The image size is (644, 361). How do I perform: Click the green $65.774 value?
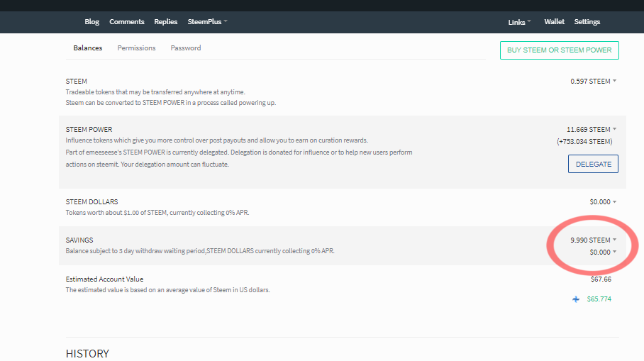[599, 299]
